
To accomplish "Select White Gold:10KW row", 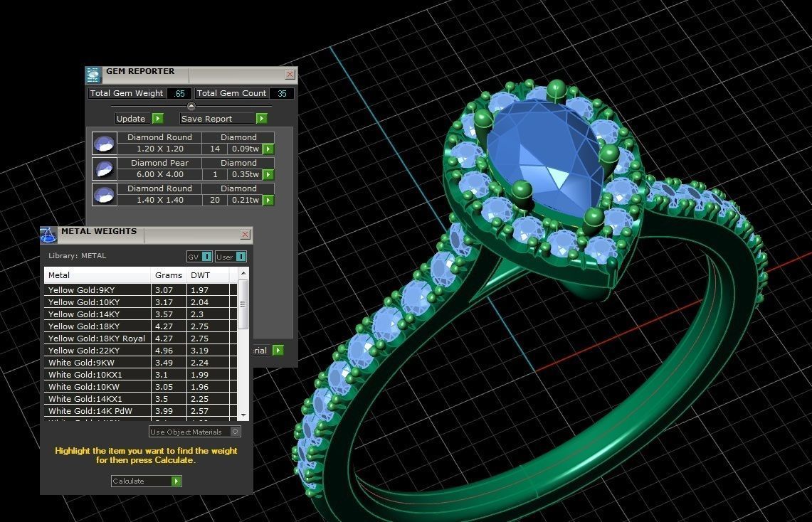I will (140, 386).
